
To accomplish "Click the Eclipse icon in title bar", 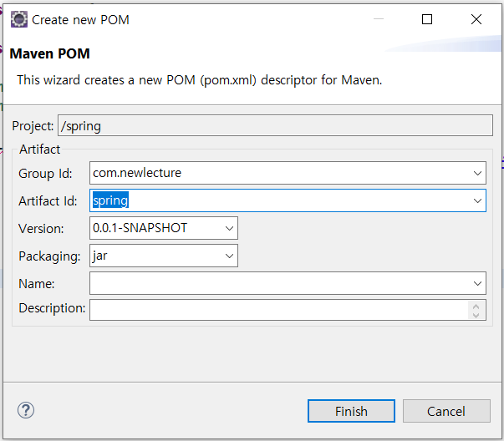I will [x=19, y=19].
